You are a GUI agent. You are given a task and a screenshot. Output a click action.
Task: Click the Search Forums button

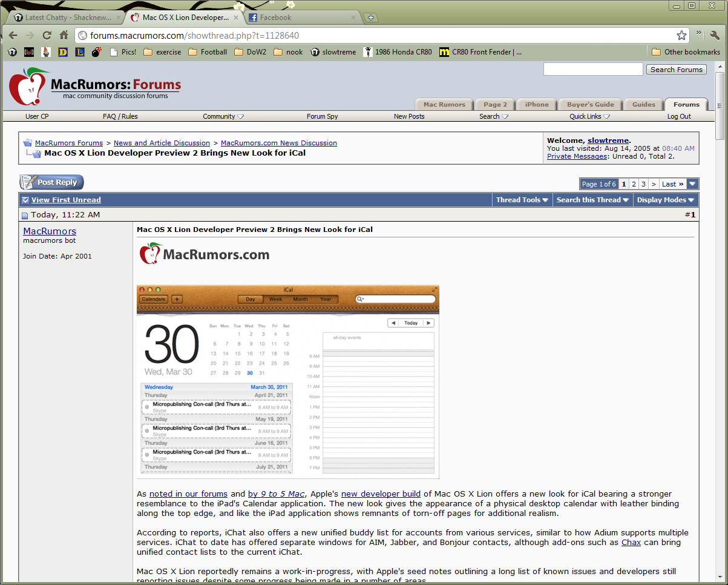(x=676, y=70)
